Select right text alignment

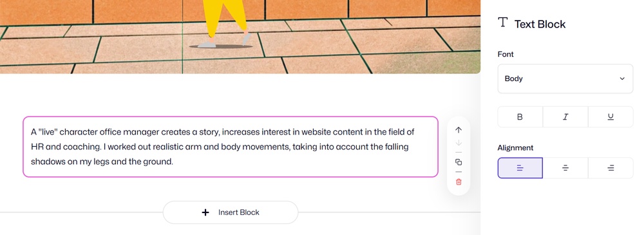point(611,168)
